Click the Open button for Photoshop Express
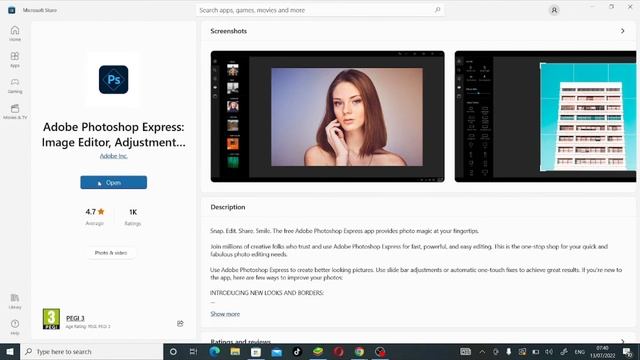 tap(113, 182)
